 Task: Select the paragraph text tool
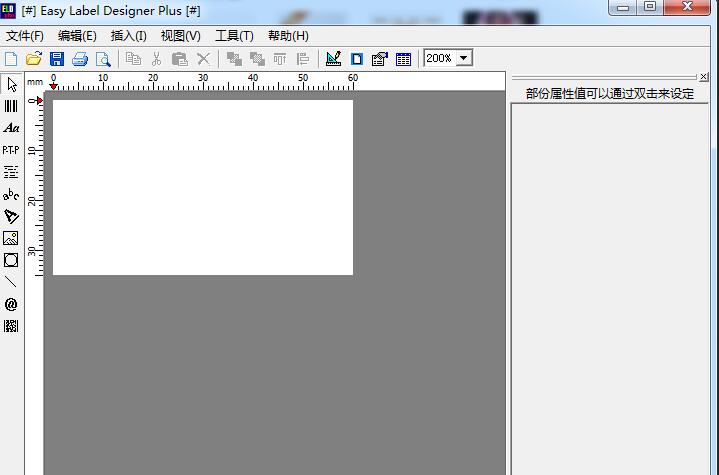(11, 172)
